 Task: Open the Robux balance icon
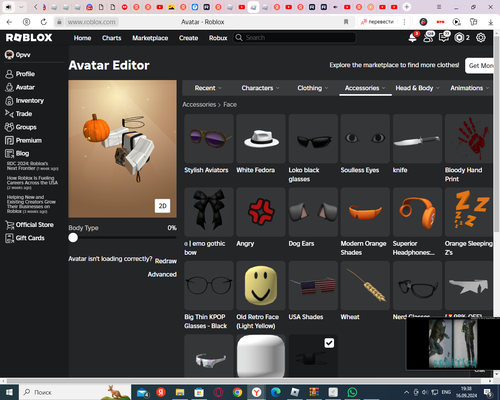tap(459, 38)
